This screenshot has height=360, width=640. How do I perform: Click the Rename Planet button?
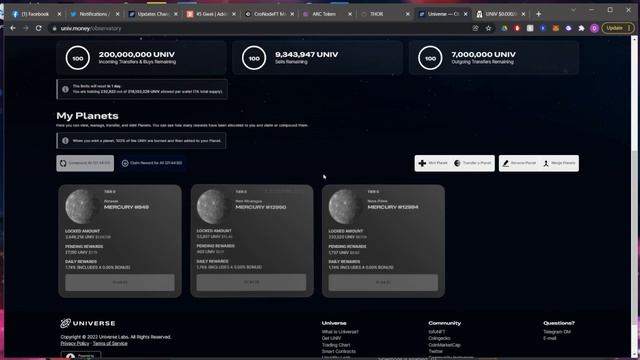519,163
